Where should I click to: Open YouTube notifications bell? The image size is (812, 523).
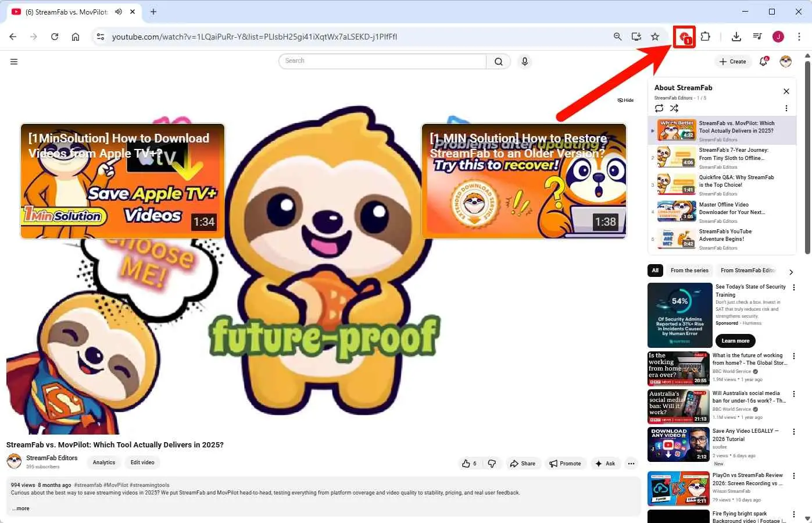[x=764, y=62]
